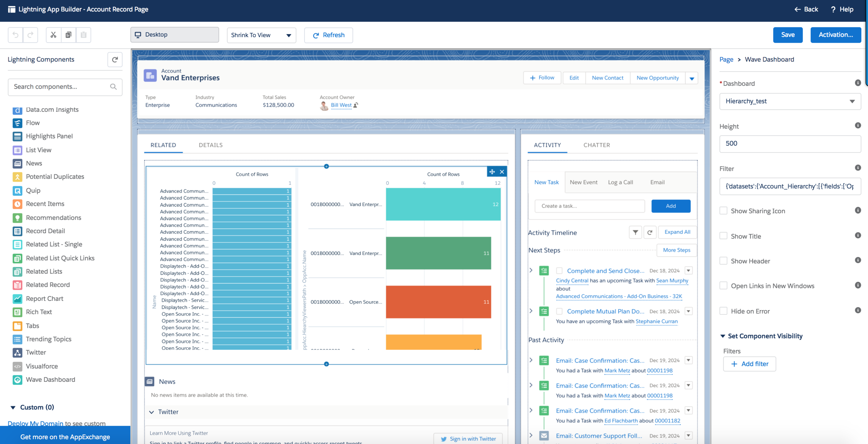Open action menu for Complete Mutual Plan task
Viewport: 868px width, 444px height.
[x=688, y=311]
